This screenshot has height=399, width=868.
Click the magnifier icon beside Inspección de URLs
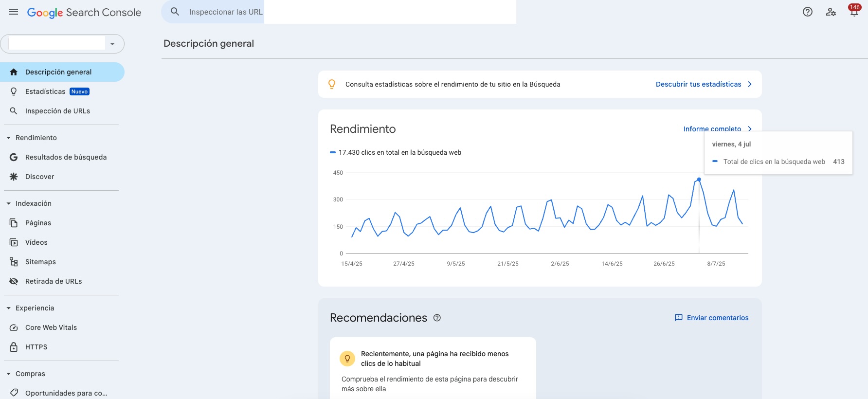click(x=14, y=111)
